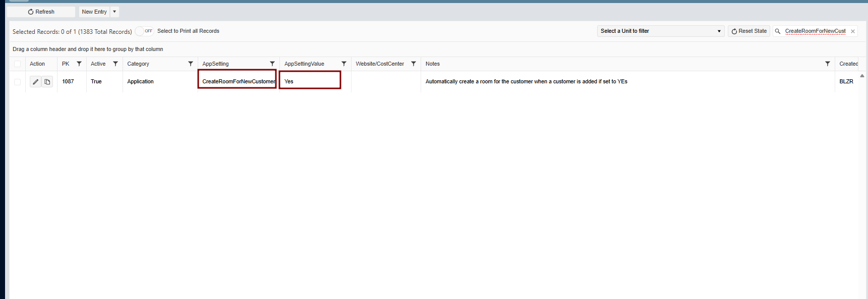Open the Active column filter
Image resolution: width=868 pixels, height=299 pixels.
115,64
